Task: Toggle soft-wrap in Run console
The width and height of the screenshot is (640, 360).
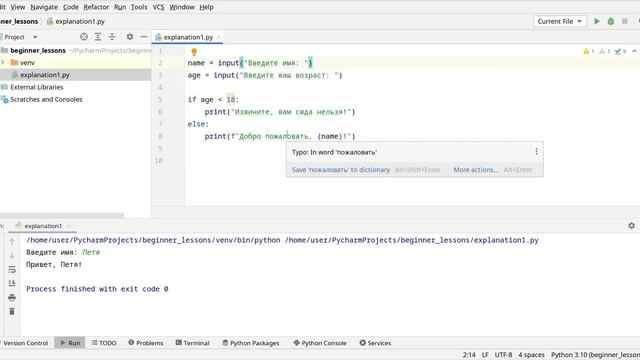Action: (12, 269)
